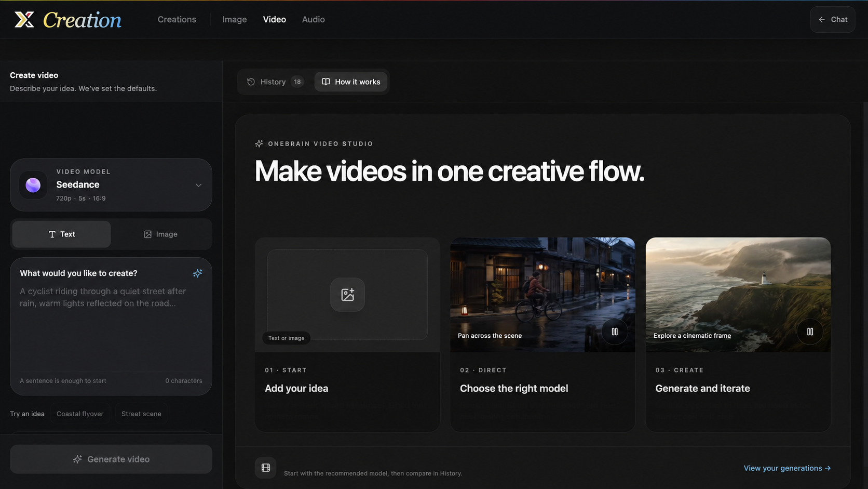Switch to the Image section

[x=235, y=19]
